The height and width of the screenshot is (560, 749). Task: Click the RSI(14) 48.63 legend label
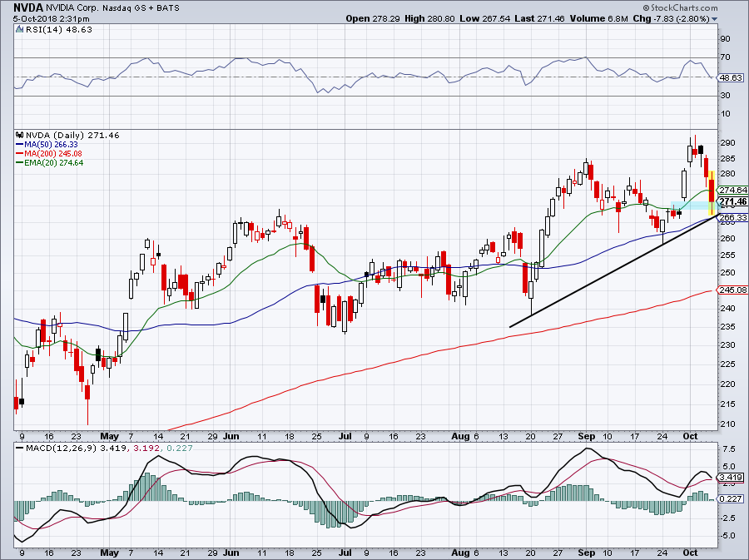tap(59, 30)
